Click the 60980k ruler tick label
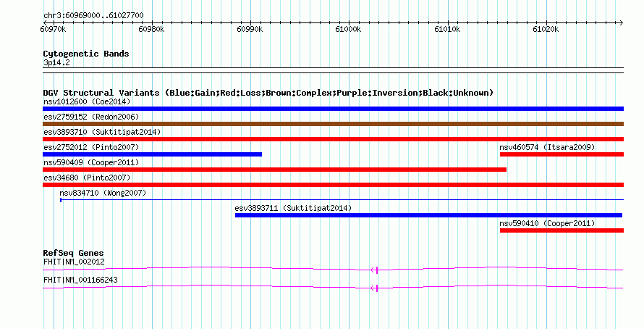This screenshot has height=329, width=644. tap(151, 30)
